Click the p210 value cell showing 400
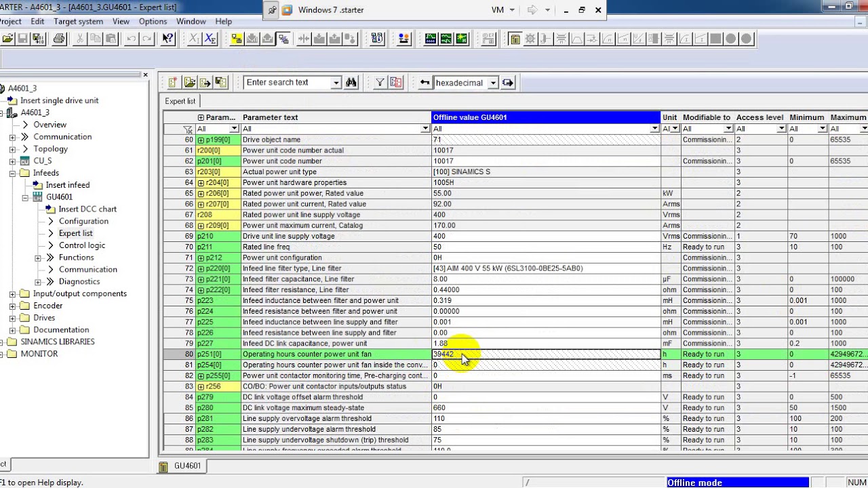 546,236
